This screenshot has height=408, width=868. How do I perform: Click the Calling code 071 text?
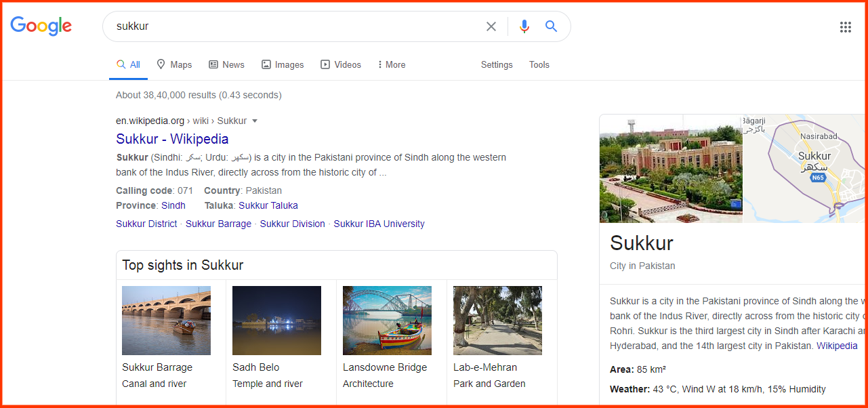[154, 190]
